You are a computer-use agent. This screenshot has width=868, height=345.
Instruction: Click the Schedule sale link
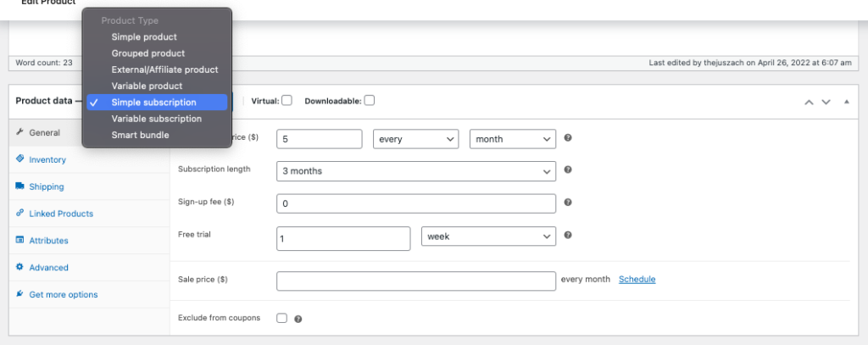point(637,279)
